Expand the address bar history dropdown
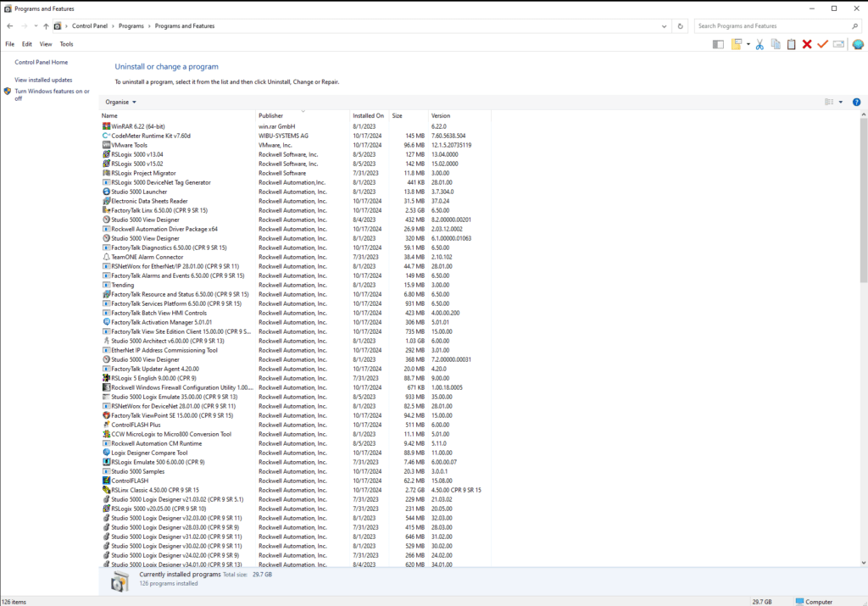Viewport: 868px width, 606px height. pyautogui.click(x=665, y=26)
